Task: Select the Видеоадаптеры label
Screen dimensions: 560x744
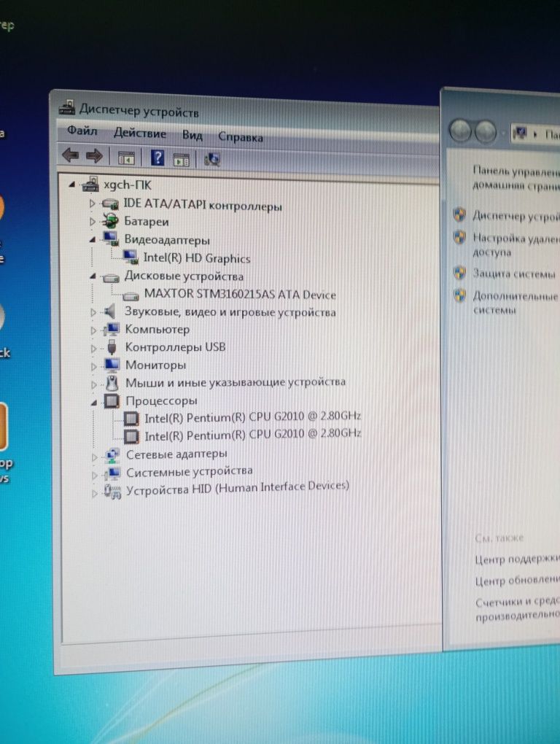Action: pyautogui.click(x=167, y=240)
